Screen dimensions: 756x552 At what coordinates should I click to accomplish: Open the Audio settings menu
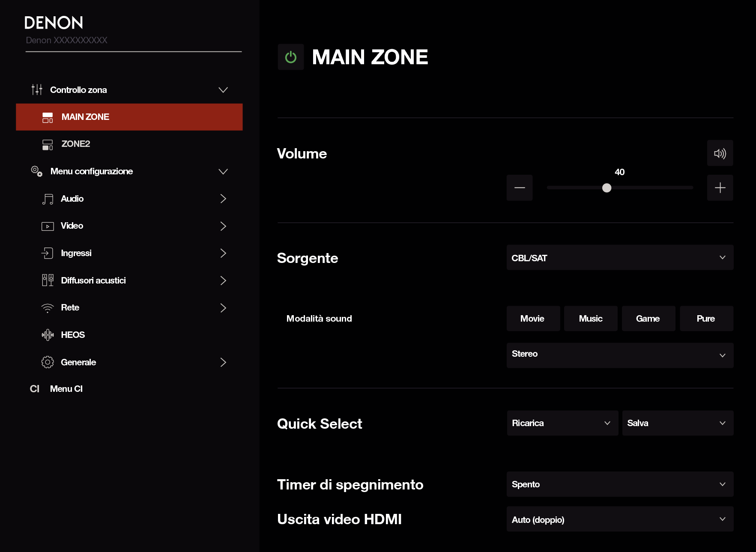(x=72, y=199)
